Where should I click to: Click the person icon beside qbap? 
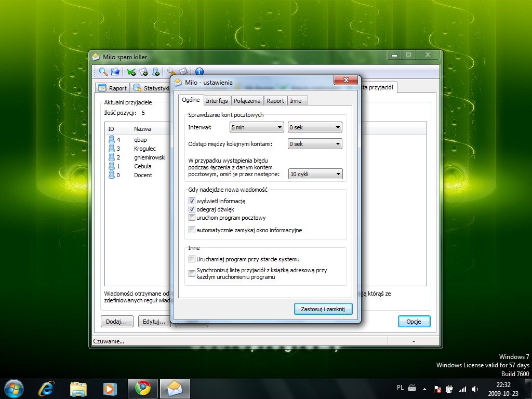(112, 139)
